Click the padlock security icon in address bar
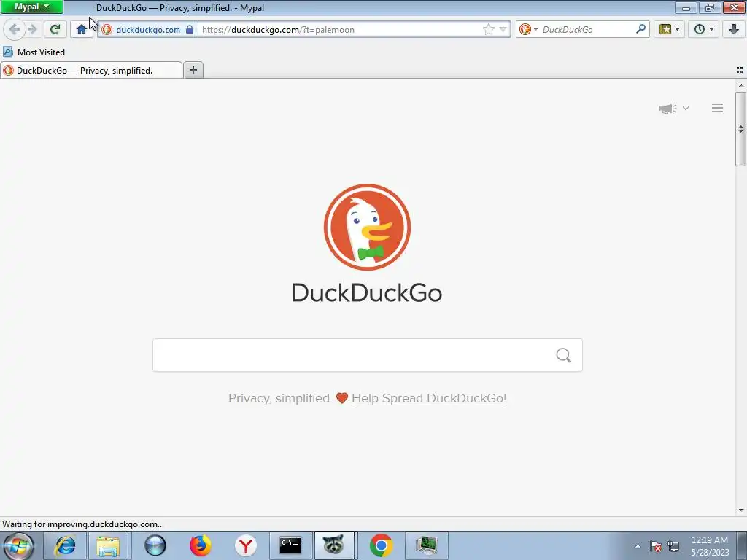 tap(190, 29)
